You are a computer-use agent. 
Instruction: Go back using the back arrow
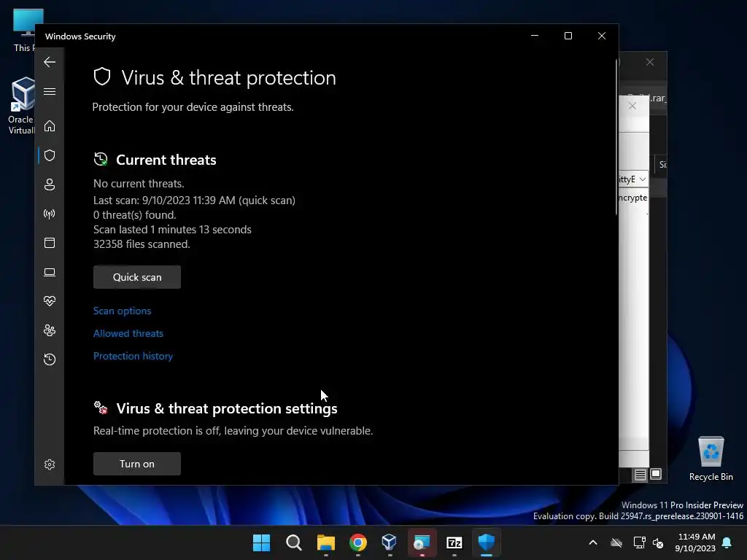[x=50, y=62]
